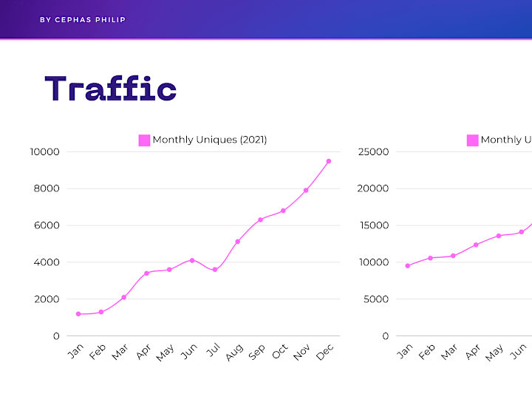Click the '15000' y-axis label of second chart

[x=374, y=225]
